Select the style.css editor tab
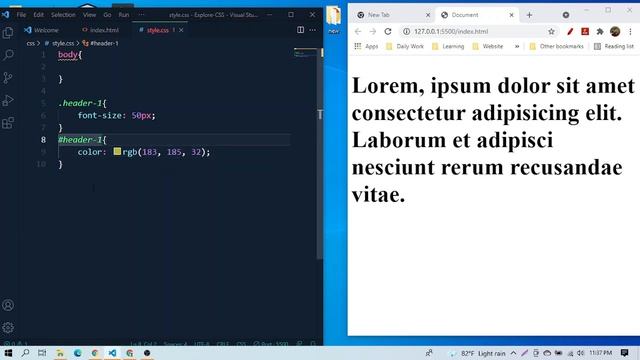 click(158, 30)
